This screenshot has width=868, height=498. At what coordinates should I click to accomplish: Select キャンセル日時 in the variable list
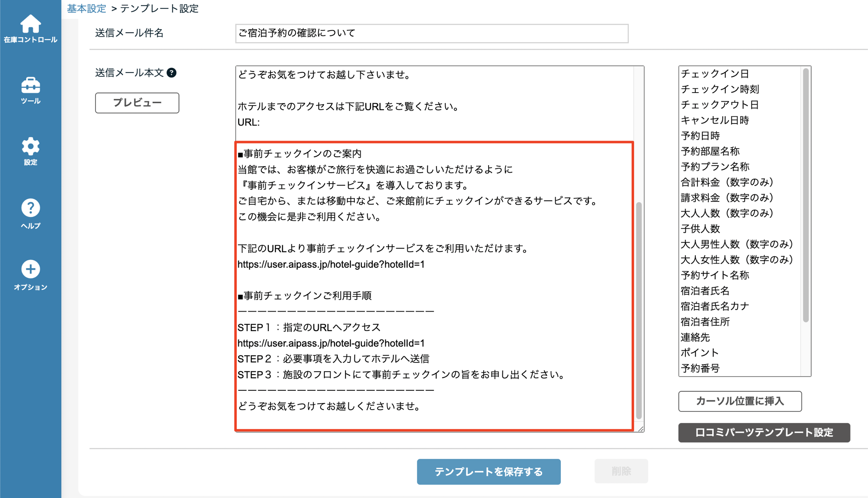(740, 120)
